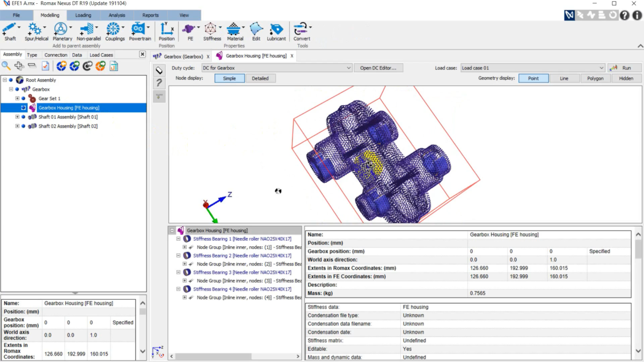
Task: Collapse the Stiffness Bearing 3 node
Action: click(x=179, y=272)
